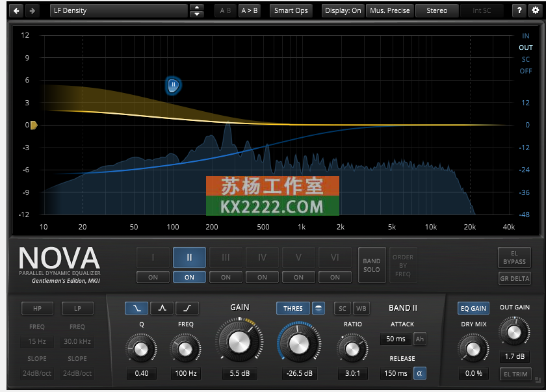Open the Stereo channel mode menu
Image resolution: width=546 pixels, height=392 pixels.
coord(437,11)
